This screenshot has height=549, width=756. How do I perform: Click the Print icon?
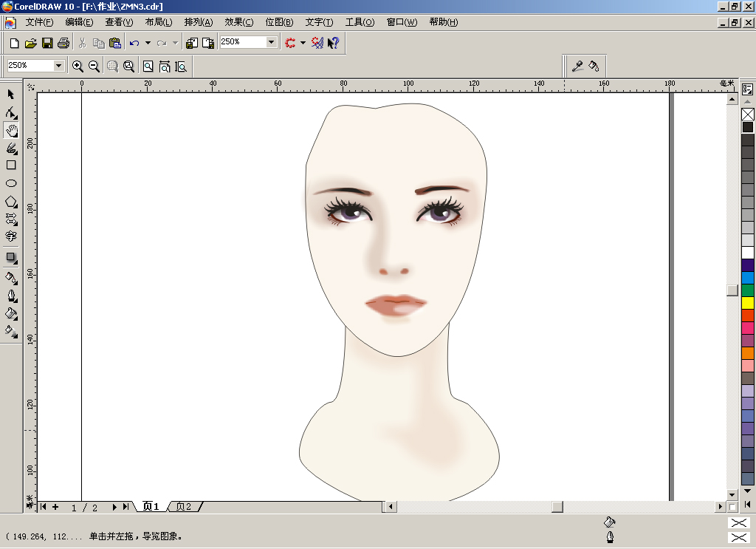[63, 43]
